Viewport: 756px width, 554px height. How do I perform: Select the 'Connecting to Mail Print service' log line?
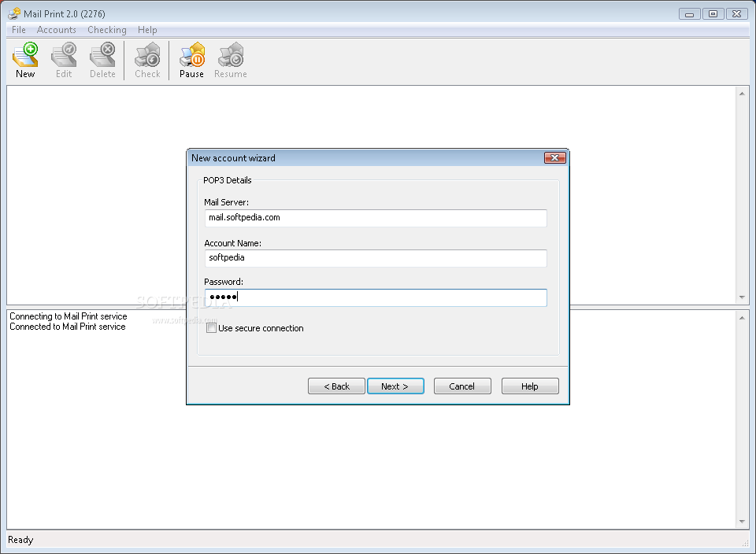pyautogui.click(x=69, y=316)
